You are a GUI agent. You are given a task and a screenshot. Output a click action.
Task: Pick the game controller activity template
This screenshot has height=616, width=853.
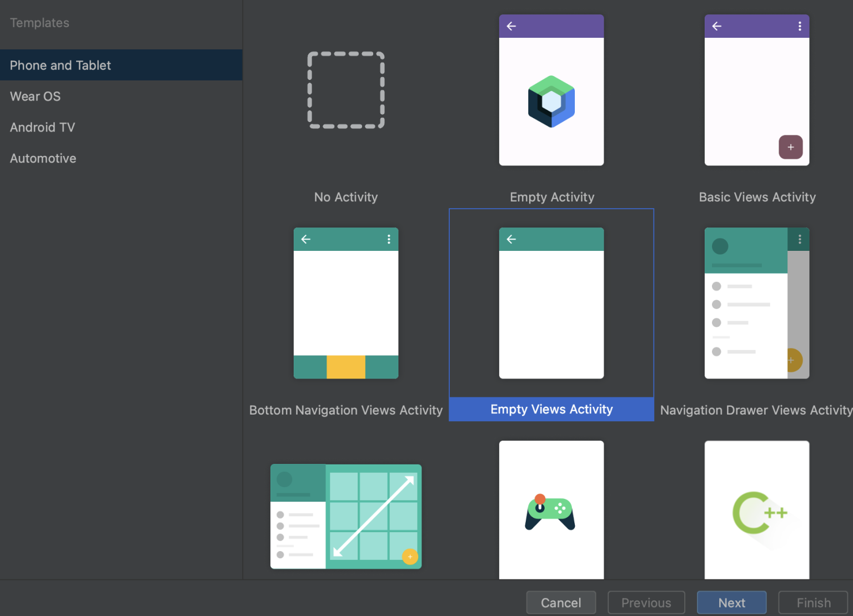click(551, 510)
